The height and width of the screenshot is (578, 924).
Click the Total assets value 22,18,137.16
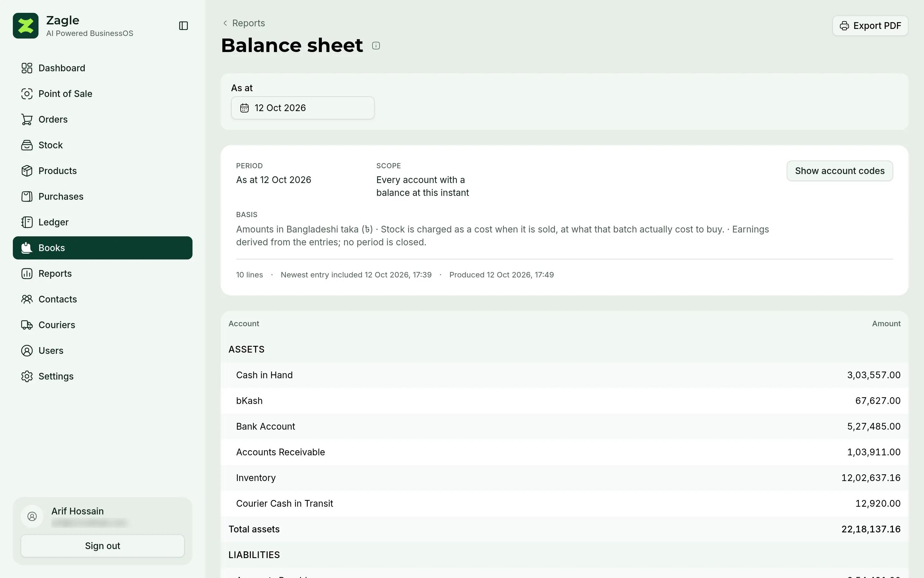coord(871,529)
